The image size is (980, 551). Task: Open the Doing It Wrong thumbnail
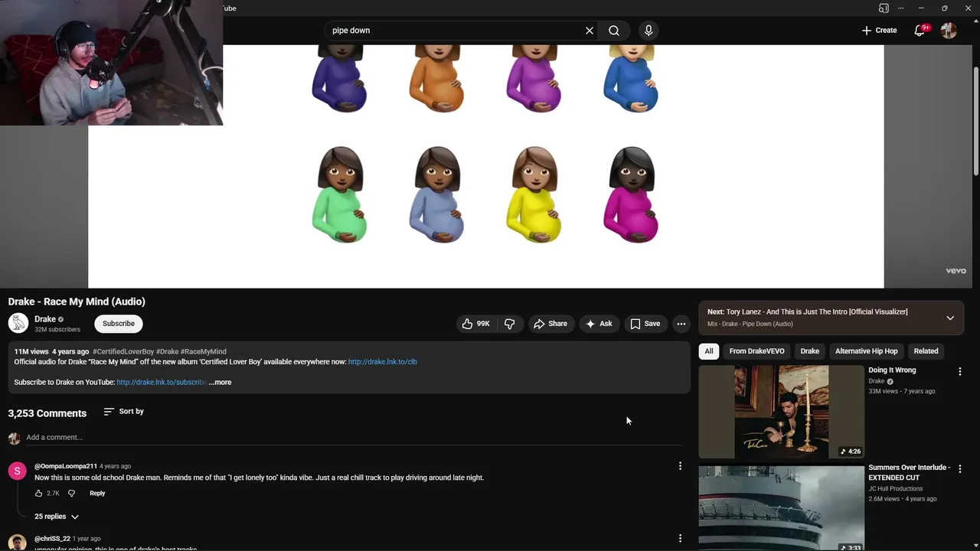pos(781,412)
